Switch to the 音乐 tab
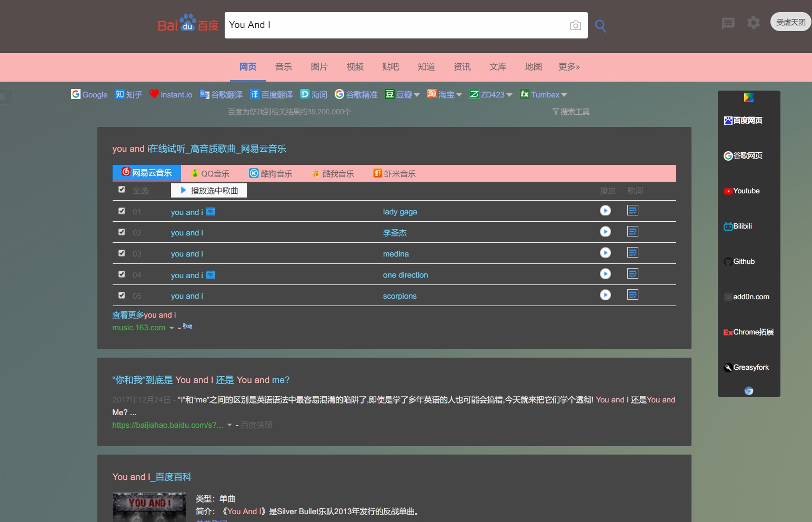Viewport: 812px width, 522px height. point(283,67)
